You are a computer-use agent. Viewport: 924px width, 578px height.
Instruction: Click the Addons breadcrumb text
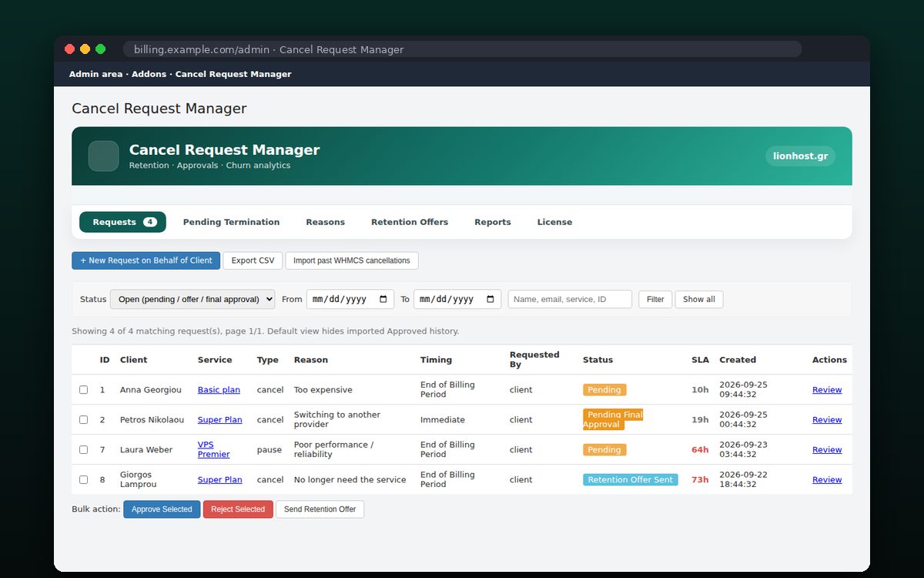(149, 74)
